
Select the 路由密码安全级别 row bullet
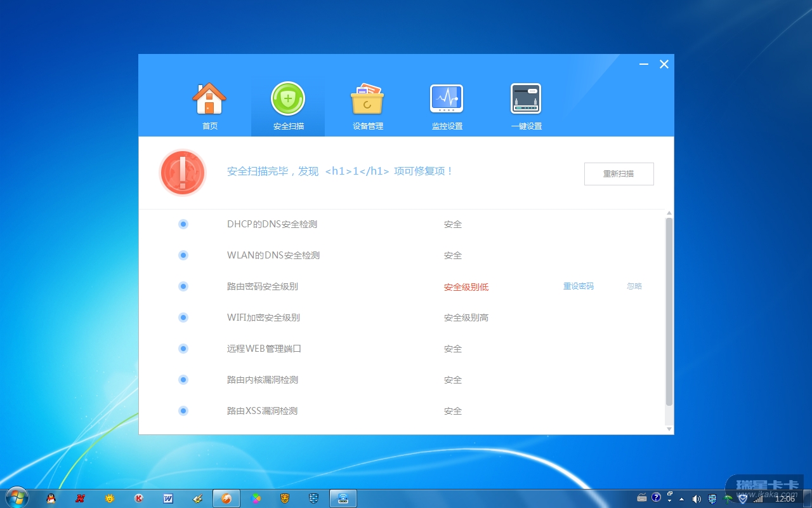point(183,286)
